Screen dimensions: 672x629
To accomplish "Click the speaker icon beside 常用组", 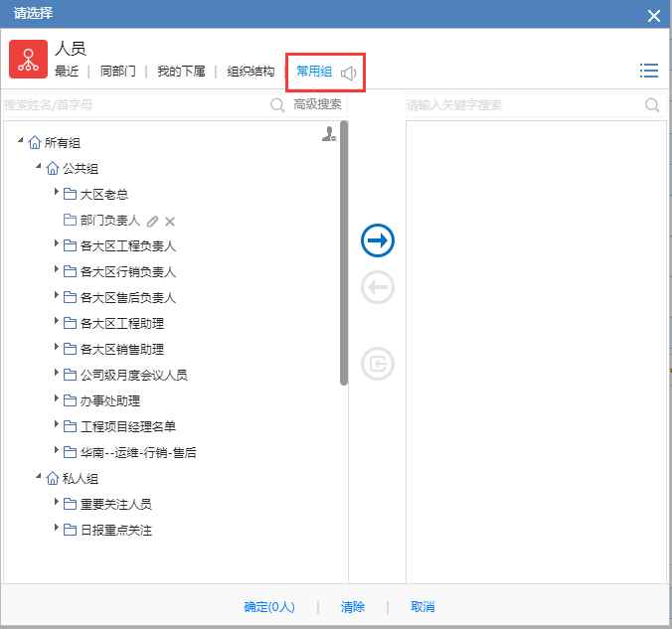I will tap(348, 73).
